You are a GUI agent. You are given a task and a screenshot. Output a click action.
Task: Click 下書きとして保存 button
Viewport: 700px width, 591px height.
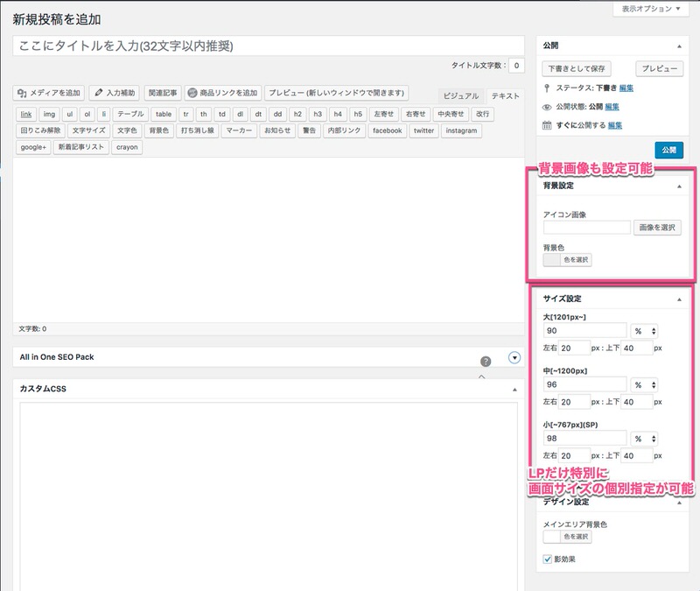point(576,68)
